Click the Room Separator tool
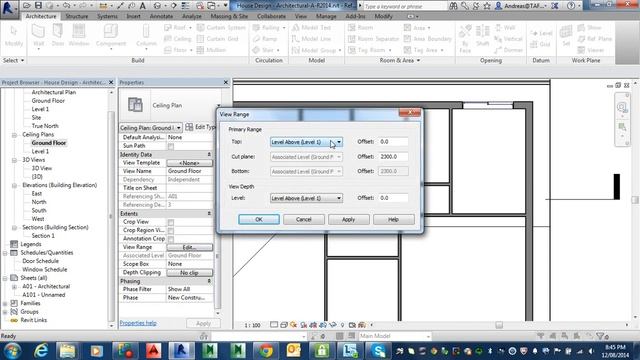 [373, 39]
